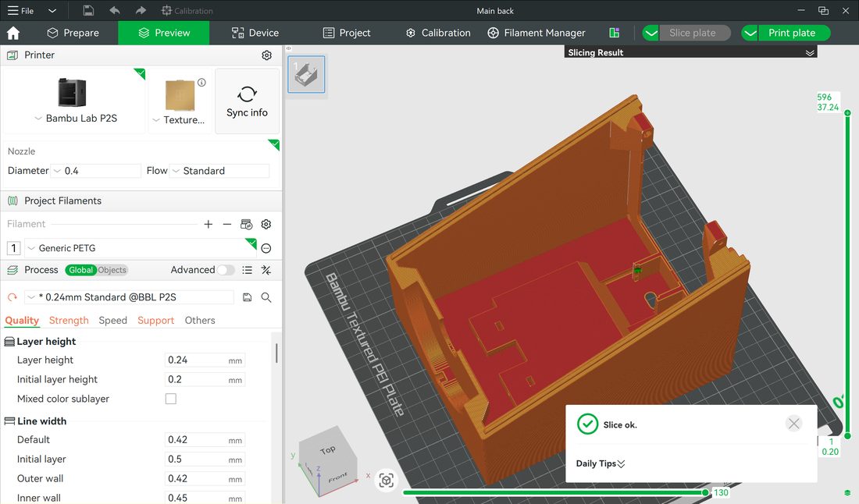Screen dimensions: 859x504
Task: Close the Slice ok notification
Action: [794, 423]
